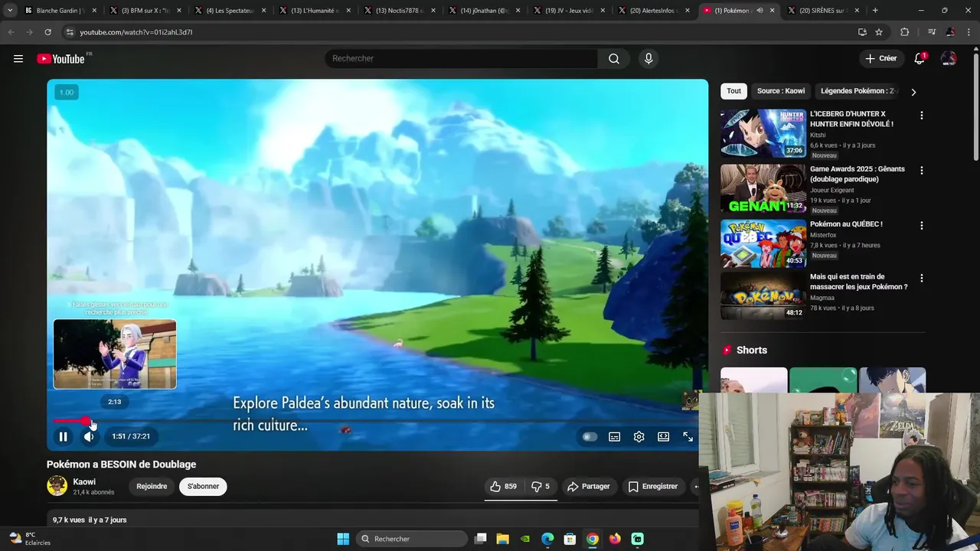980x551 pixels.
Task: Switch to the L'Humanité browser tab
Action: click(314, 11)
